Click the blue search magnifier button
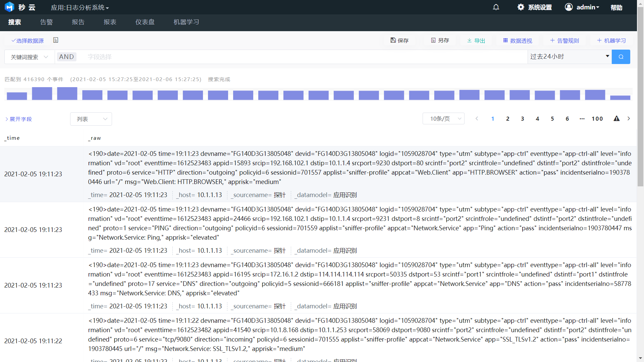644x362 pixels. (621, 57)
